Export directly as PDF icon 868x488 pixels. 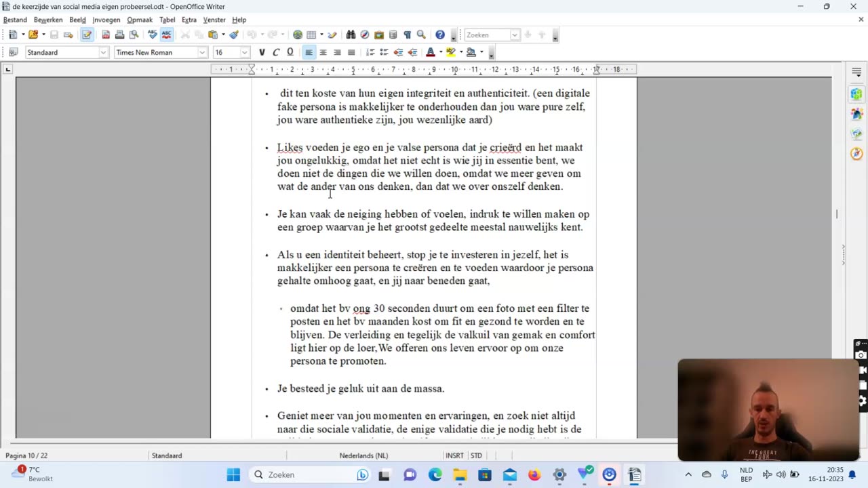pyautogui.click(x=106, y=35)
